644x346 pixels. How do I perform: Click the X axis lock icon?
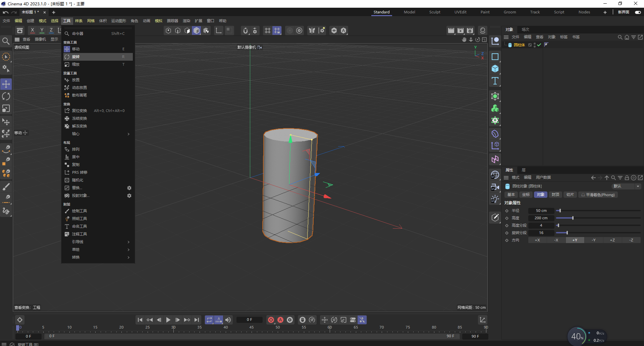click(32, 30)
